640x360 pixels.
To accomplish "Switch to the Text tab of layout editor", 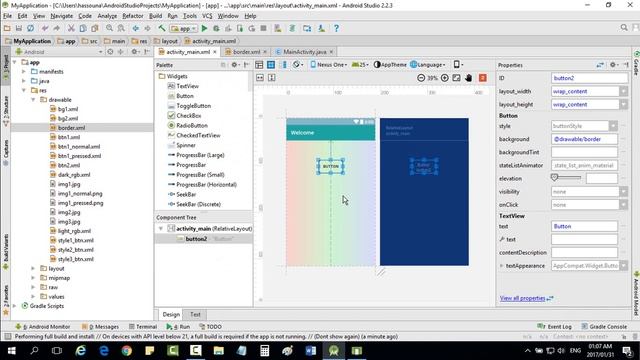I will point(195,315).
